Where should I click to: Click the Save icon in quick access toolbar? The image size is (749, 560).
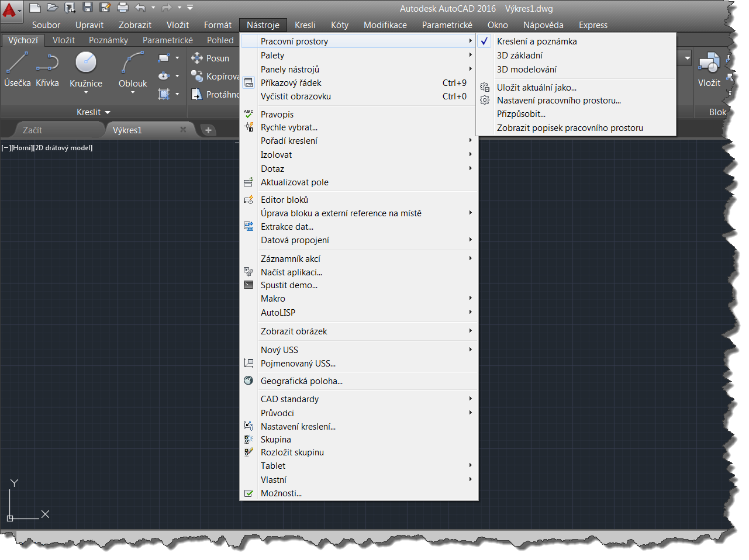pos(88,8)
